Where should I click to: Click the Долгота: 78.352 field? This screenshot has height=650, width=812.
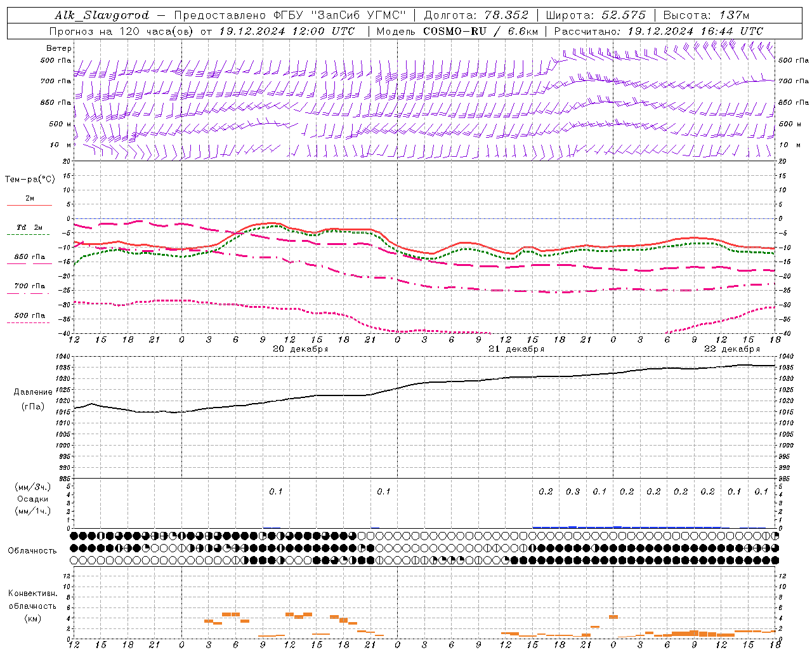pyautogui.click(x=476, y=15)
